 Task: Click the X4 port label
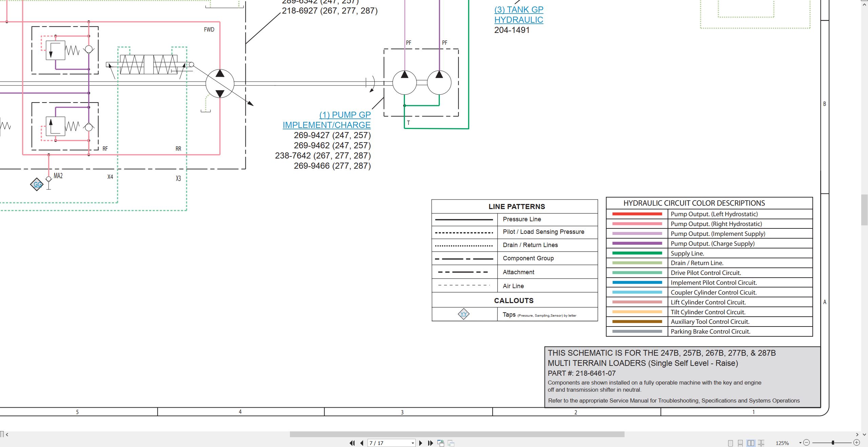click(110, 177)
